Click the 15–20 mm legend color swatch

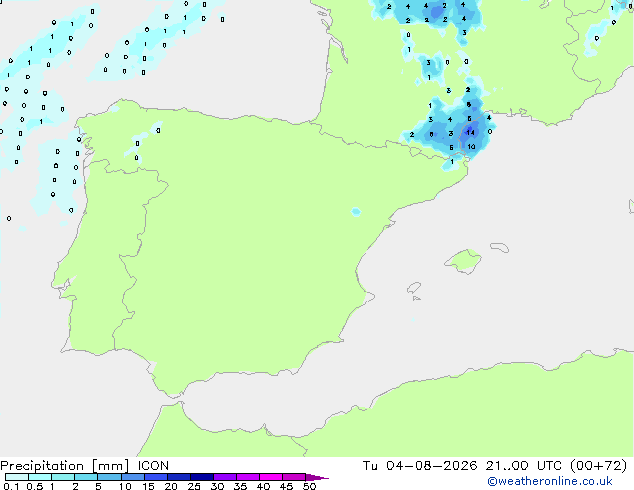(156, 477)
